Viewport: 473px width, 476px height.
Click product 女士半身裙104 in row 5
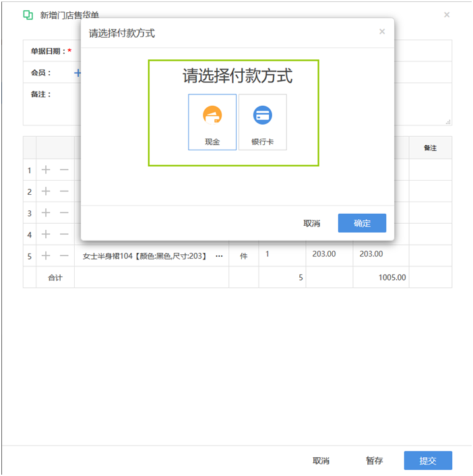(145, 256)
